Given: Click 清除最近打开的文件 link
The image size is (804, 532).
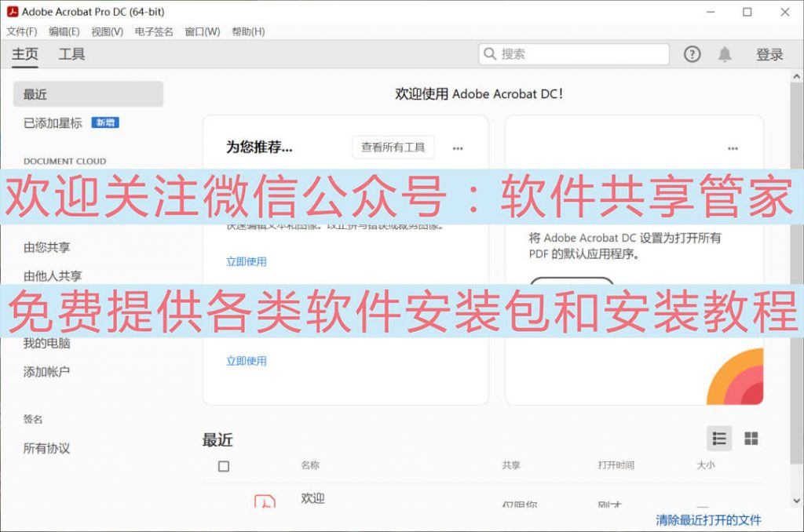Looking at the screenshot, I should coord(709,520).
